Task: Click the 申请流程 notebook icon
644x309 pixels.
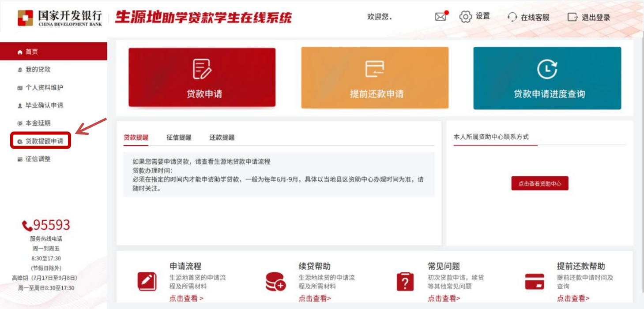Action: 147,282
